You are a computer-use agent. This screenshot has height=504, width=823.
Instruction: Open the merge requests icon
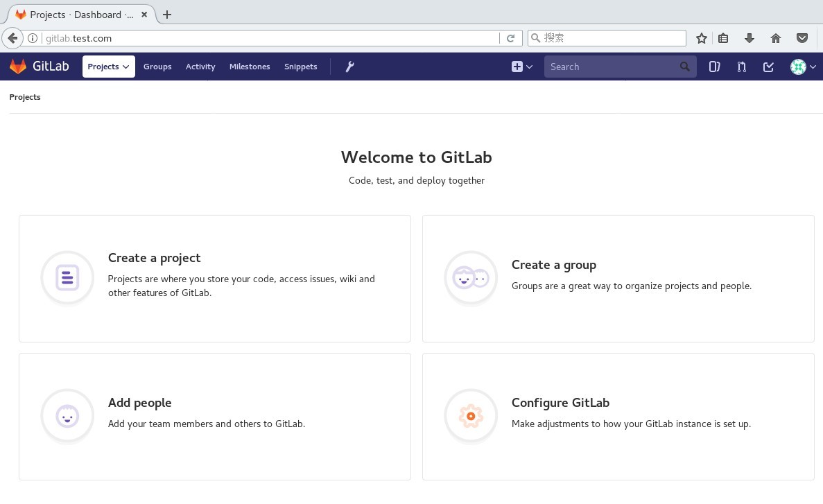741,67
